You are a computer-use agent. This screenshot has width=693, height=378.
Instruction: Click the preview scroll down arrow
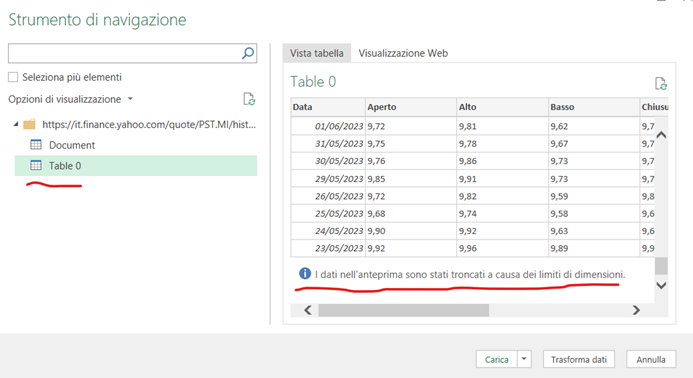click(x=661, y=286)
